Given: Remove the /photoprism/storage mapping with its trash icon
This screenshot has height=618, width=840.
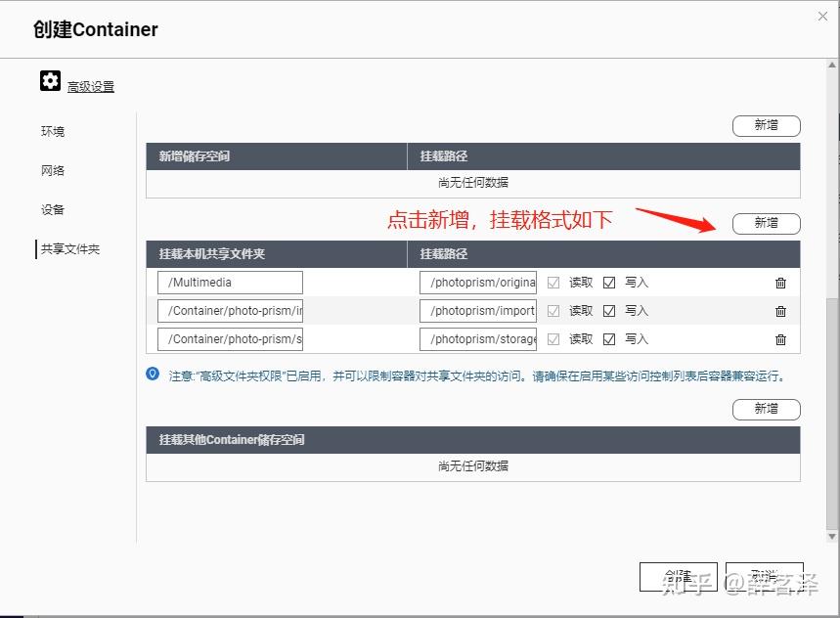Looking at the screenshot, I should tap(779, 339).
